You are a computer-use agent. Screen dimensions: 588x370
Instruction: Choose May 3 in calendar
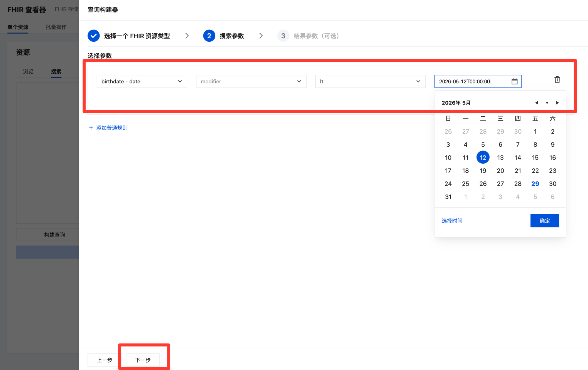448,145
